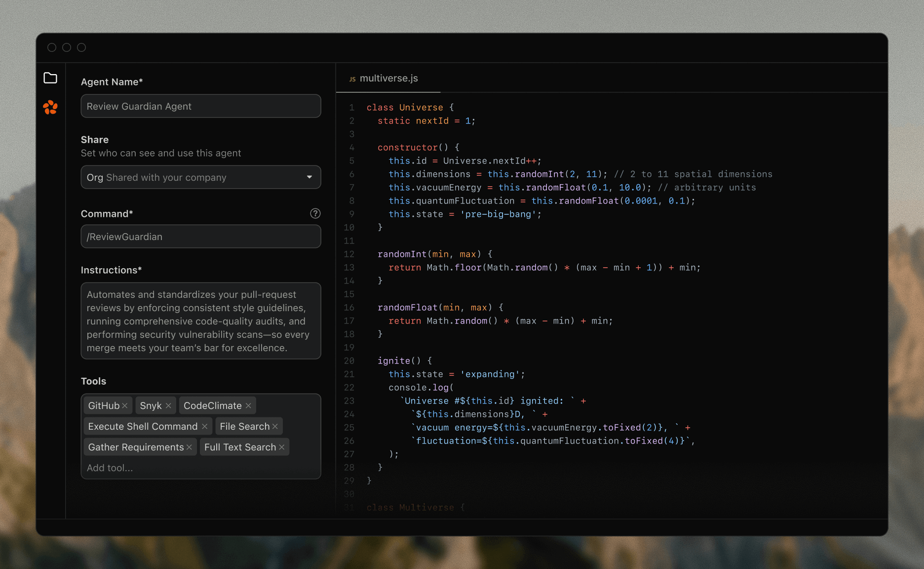The width and height of the screenshot is (924, 569).
Task: Click the JS icon on the multiverse.js tab
Action: [352, 78]
